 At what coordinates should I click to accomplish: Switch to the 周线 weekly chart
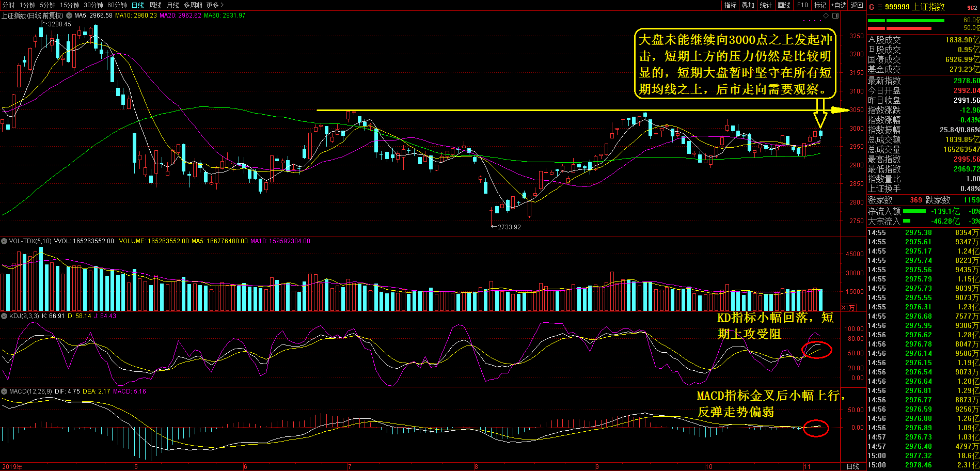[155, 5]
